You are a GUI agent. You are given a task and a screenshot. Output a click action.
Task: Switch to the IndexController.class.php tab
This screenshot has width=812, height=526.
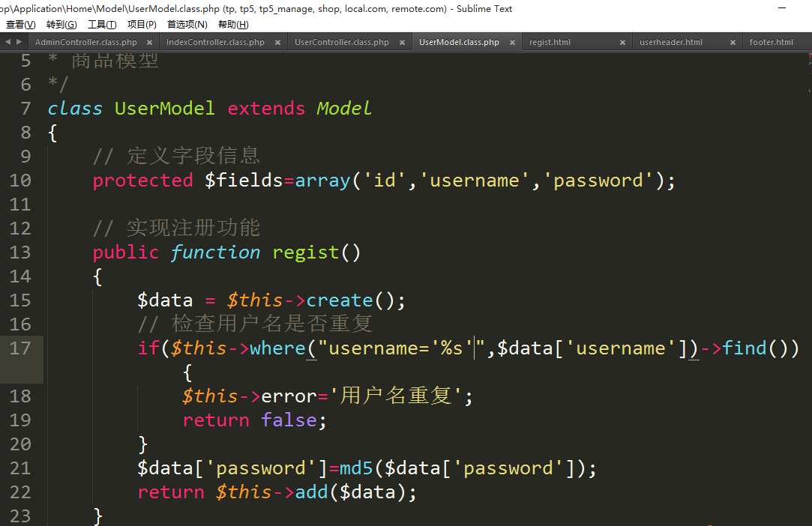click(x=215, y=43)
